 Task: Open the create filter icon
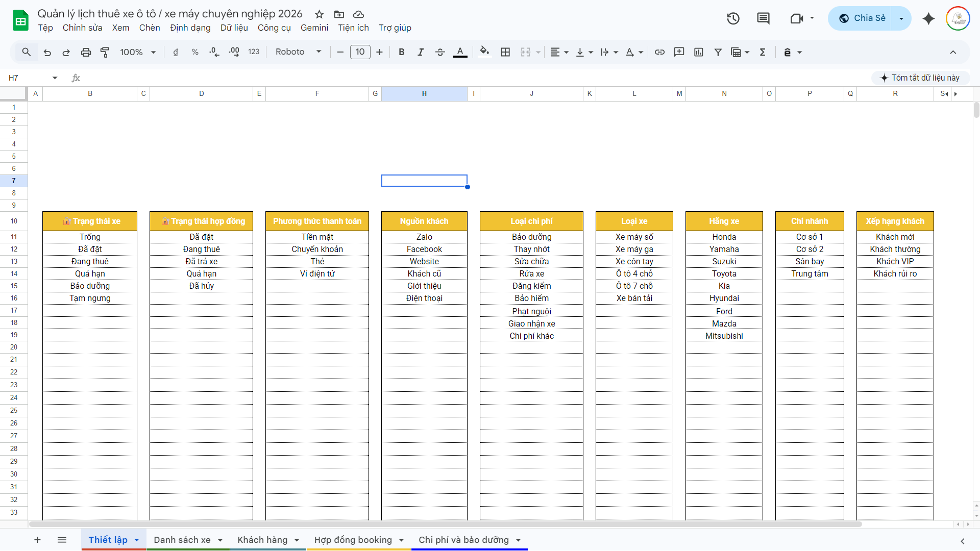[x=718, y=52]
